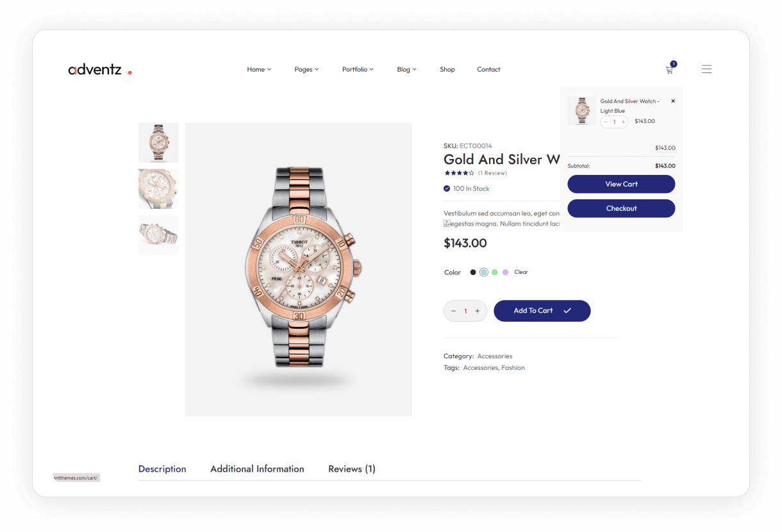Select the purple color option
782x532 pixels.
pos(505,272)
